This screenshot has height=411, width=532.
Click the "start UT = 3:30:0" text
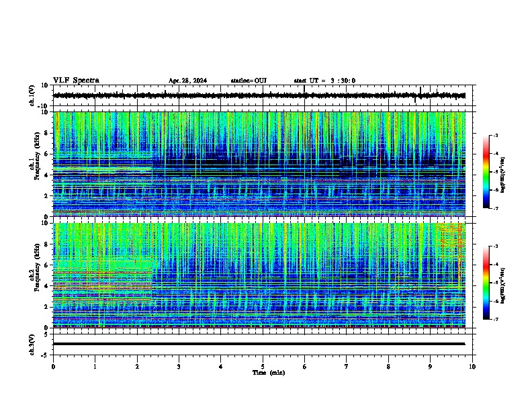point(324,81)
